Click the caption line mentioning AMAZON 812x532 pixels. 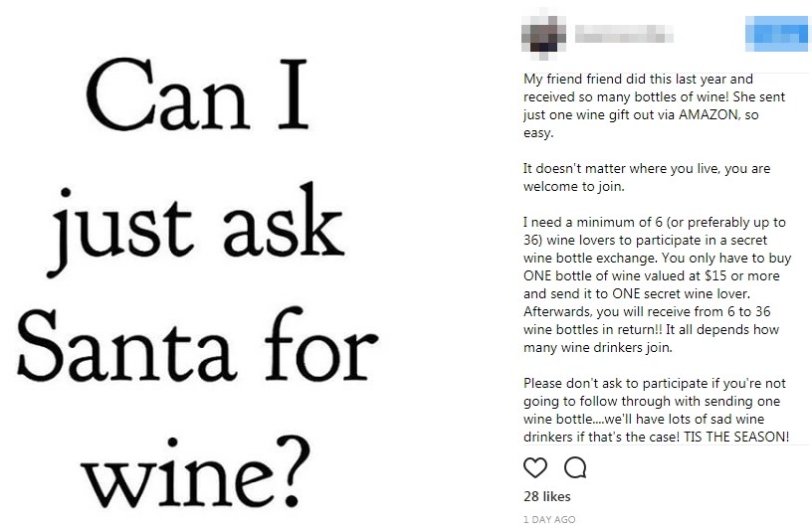pyautogui.click(x=641, y=114)
